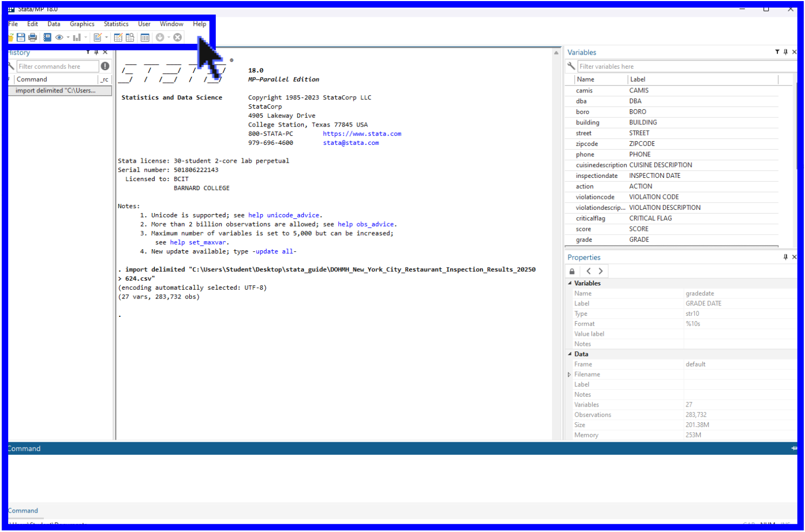Click inside the Command input box
Image resolution: width=805 pixels, height=532 pixels.
pos(402,478)
